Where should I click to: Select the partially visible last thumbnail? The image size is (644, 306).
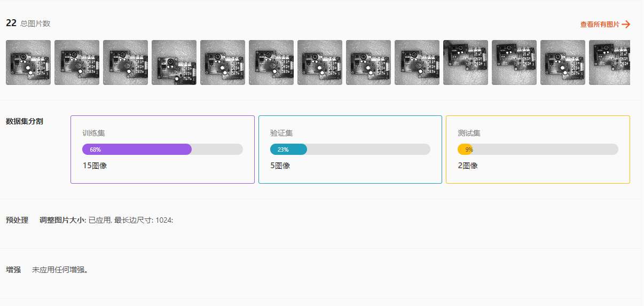click(x=609, y=62)
